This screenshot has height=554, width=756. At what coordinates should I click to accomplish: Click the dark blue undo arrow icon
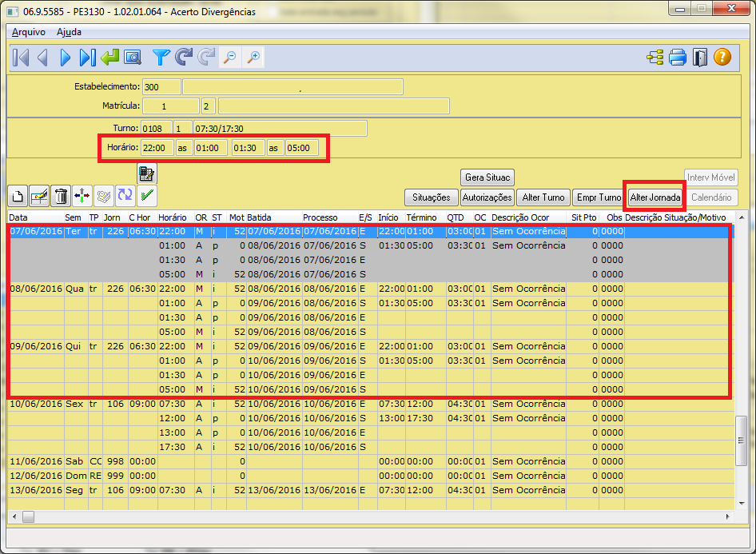click(184, 58)
